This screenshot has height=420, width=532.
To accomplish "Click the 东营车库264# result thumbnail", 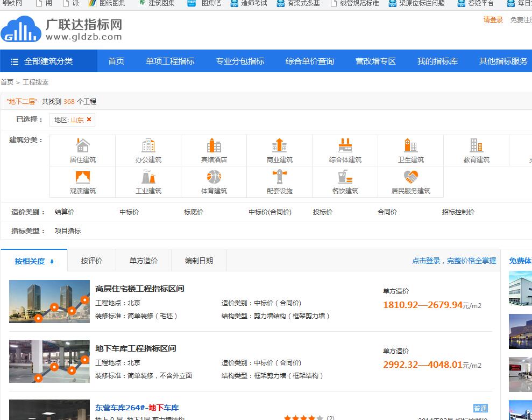I will tap(49, 410).
